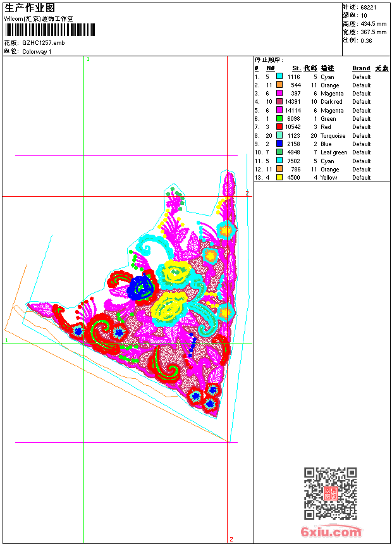Click the Cyan swatch in stop row 11
The width and height of the screenshot is (392, 544).
(279, 161)
